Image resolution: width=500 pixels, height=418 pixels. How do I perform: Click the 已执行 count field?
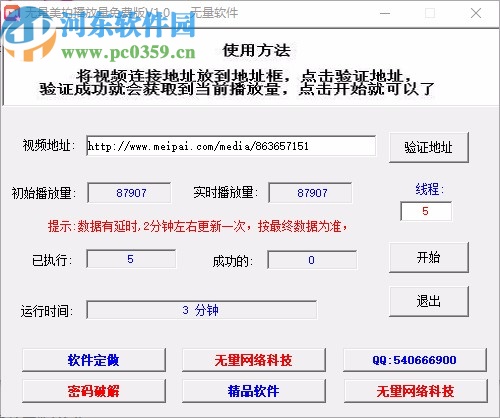(131, 259)
